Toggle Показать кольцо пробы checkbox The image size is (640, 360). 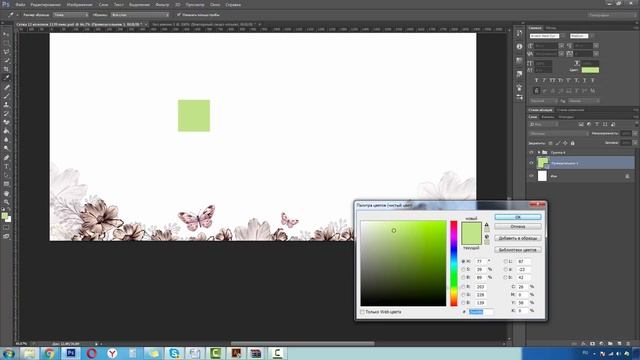click(x=179, y=15)
